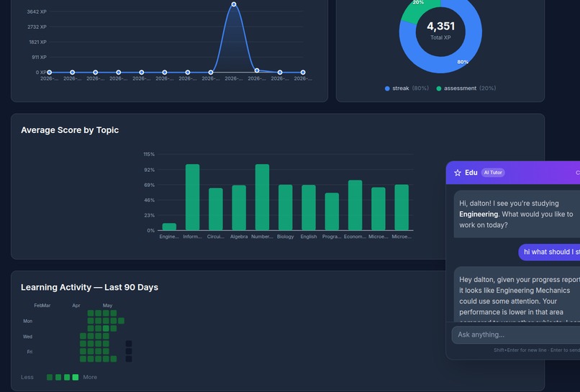Click the May month label on heatmap
Screen dimensions: 580x392
[x=107, y=306]
